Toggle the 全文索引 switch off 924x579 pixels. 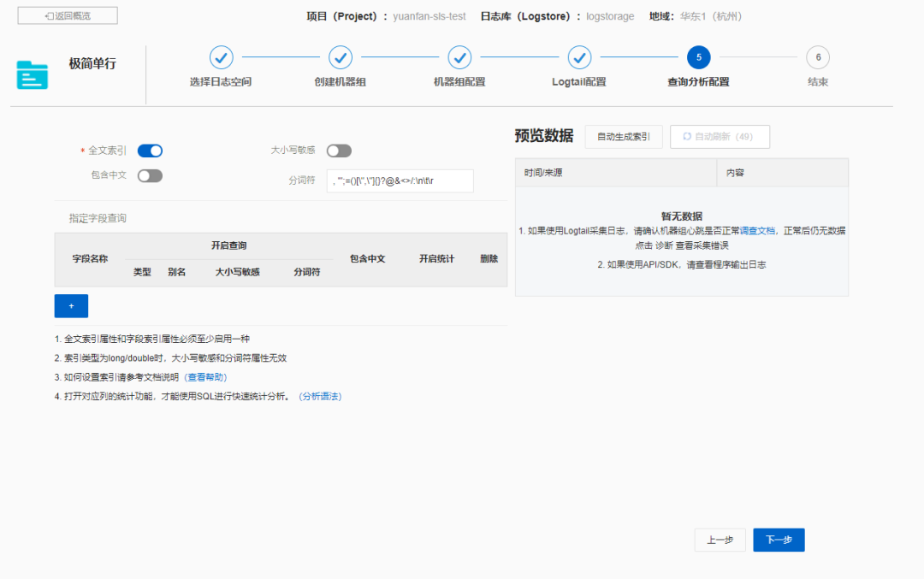[150, 151]
